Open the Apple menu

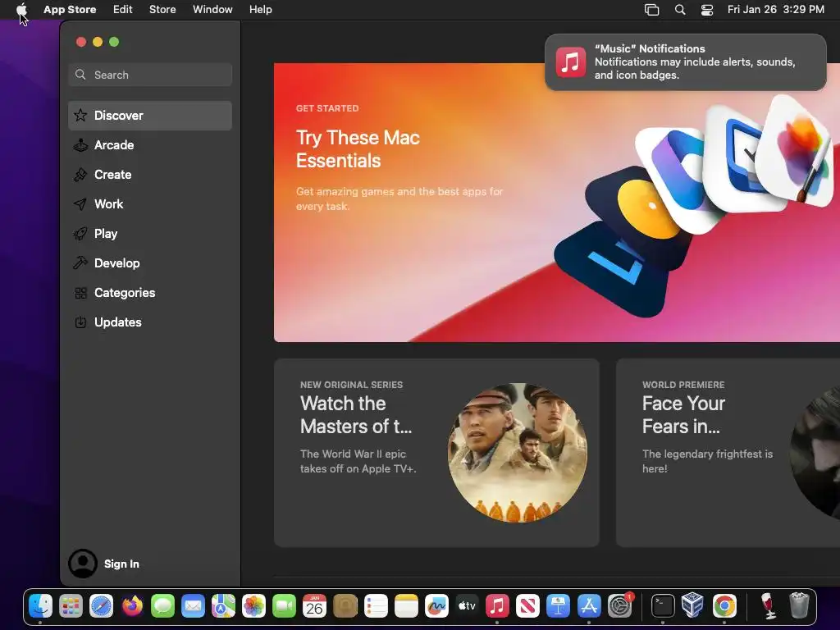(x=21, y=9)
